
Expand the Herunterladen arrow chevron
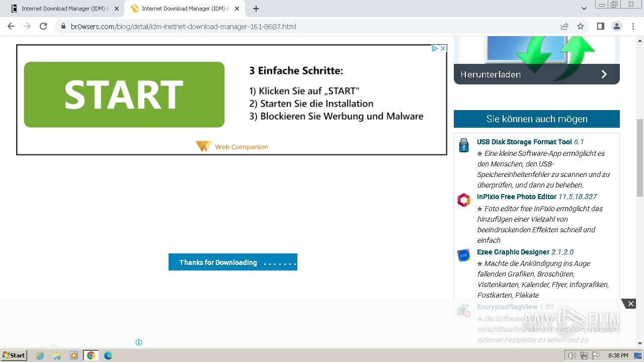604,74
